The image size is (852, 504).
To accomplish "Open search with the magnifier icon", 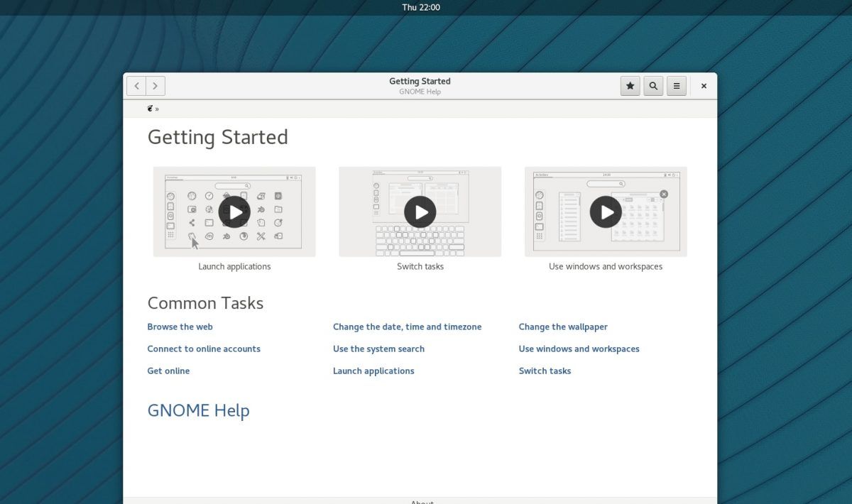I will point(653,86).
